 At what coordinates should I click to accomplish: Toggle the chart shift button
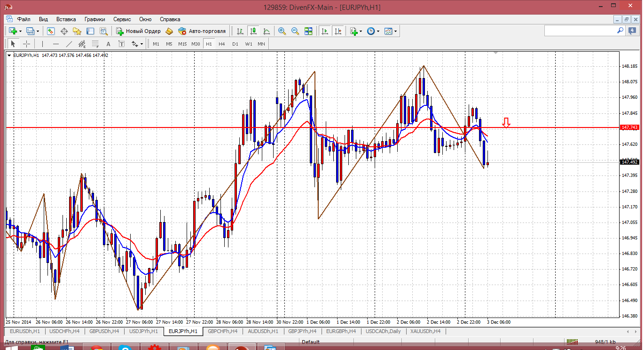pos(338,31)
